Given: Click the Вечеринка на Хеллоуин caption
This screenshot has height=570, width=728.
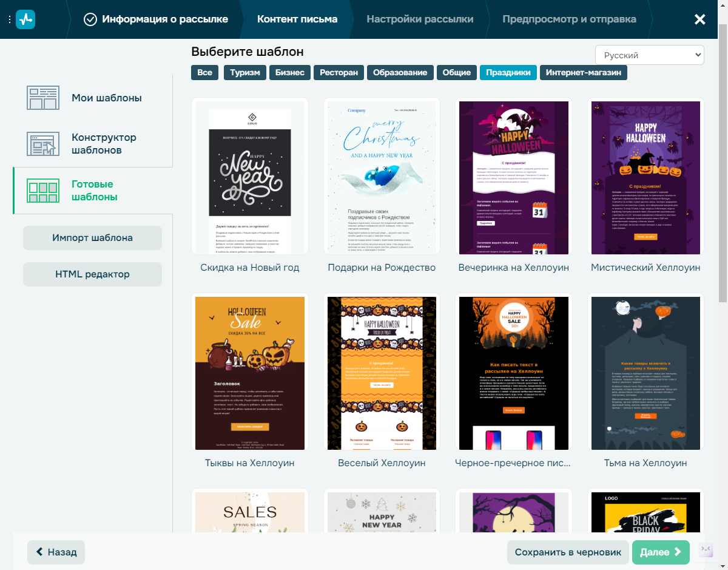Looking at the screenshot, I should (514, 268).
